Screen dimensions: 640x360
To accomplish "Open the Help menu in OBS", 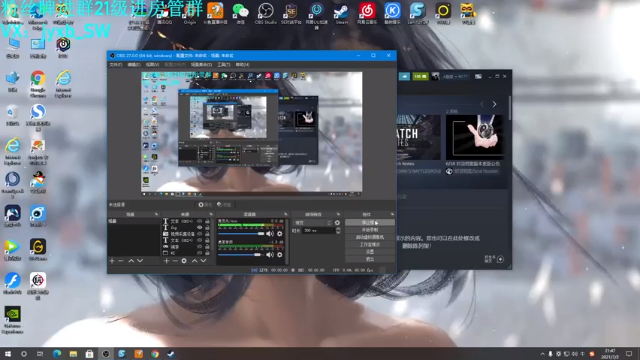I will point(242,65).
